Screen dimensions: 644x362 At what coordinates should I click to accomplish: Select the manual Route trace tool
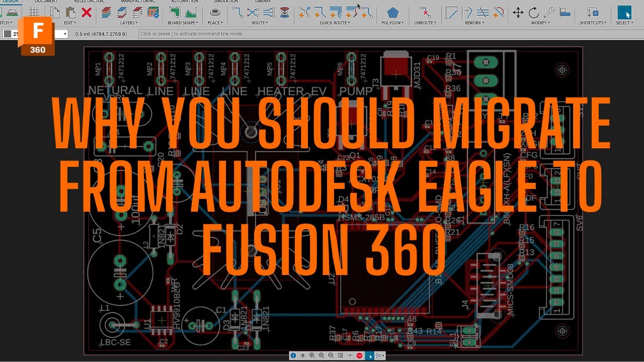point(238,13)
